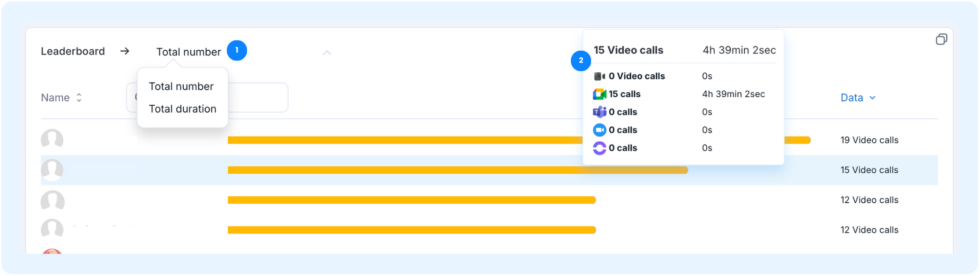Screen dimensions: 980x276
Task: Select Total number menu option
Action: pyautogui.click(x=181, y=86)
